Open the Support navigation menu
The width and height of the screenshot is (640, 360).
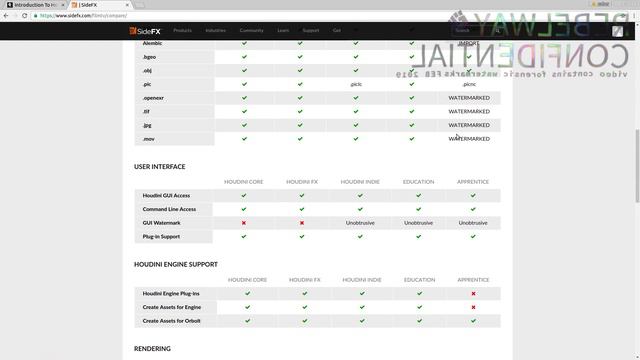click(x=311, y=30)
